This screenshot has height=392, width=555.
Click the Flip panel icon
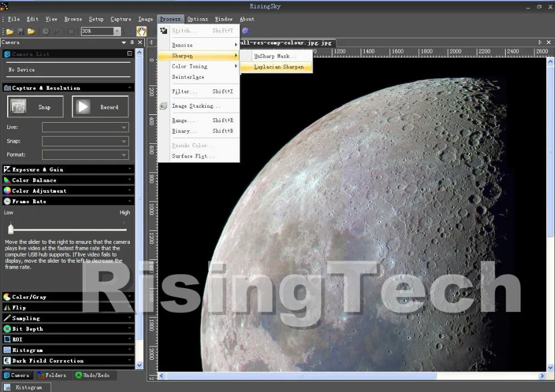tap(7, 307)
